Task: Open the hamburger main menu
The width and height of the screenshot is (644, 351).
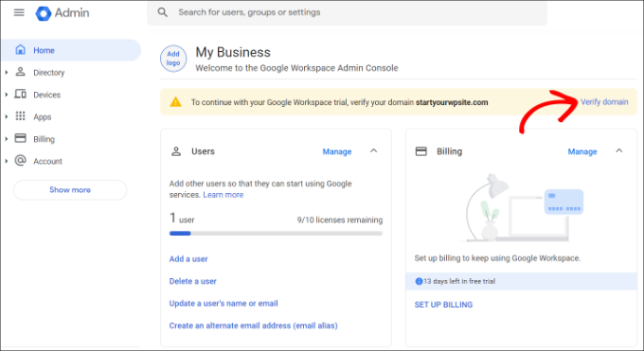Action: point(19,12)
